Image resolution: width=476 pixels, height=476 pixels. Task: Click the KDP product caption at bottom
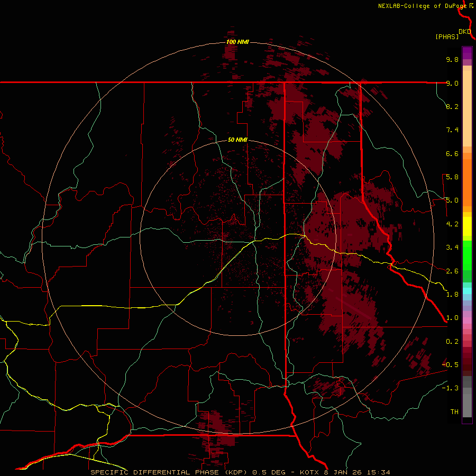point(240,472)
